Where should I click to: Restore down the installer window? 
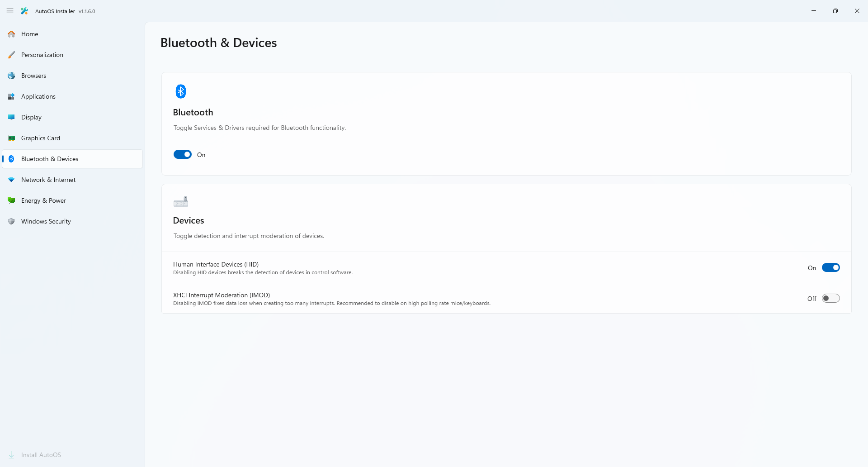[835, 11]
